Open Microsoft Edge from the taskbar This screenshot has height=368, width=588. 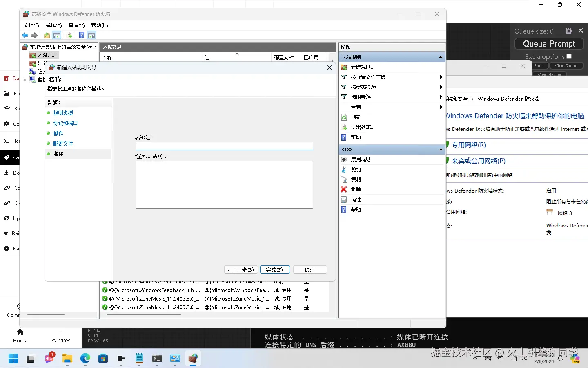click(85, 359)
